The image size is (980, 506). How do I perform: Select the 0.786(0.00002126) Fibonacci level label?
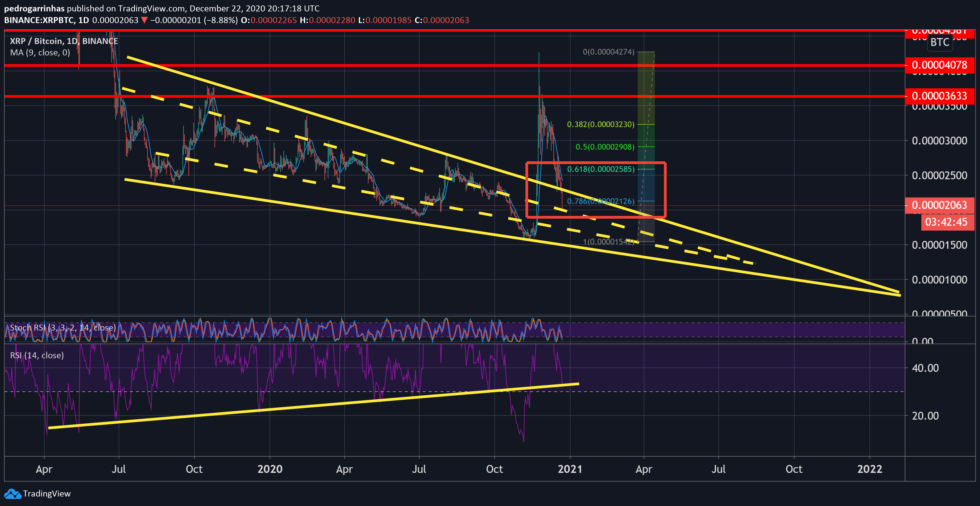[601, 201]
